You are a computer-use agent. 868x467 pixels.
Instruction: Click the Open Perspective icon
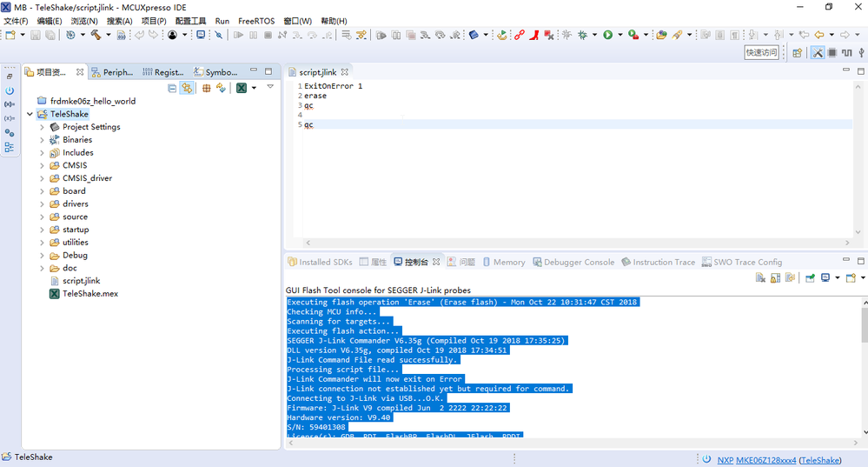[x=797, y=53]
